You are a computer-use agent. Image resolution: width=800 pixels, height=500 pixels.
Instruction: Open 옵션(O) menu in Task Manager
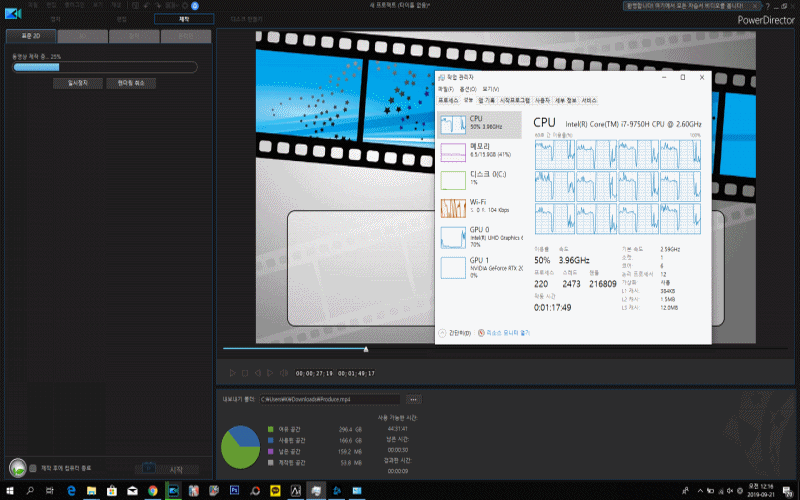coord(468,89)
